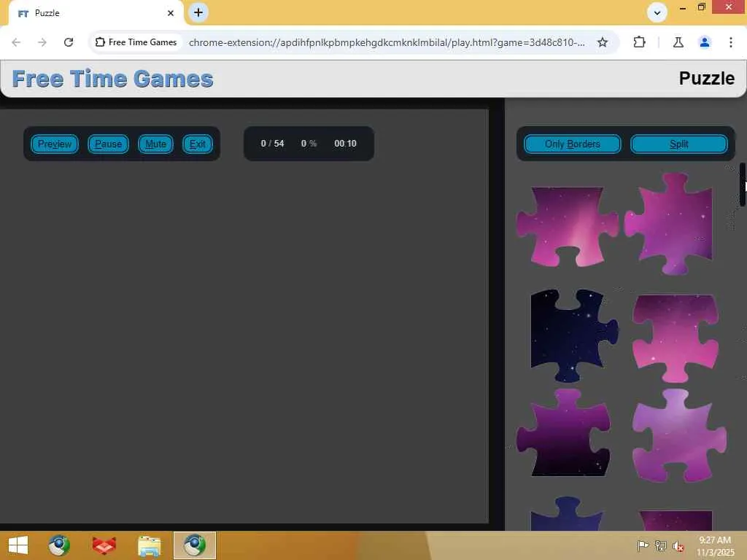
Task: Select the Puzzle browser tab
Action: tap(96, 13)
